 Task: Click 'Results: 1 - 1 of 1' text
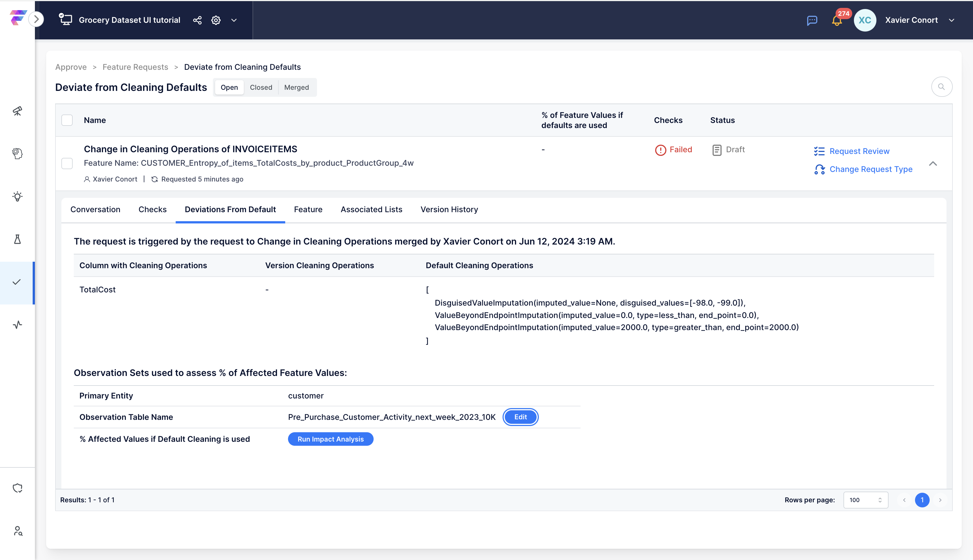[x=87, y=500]
